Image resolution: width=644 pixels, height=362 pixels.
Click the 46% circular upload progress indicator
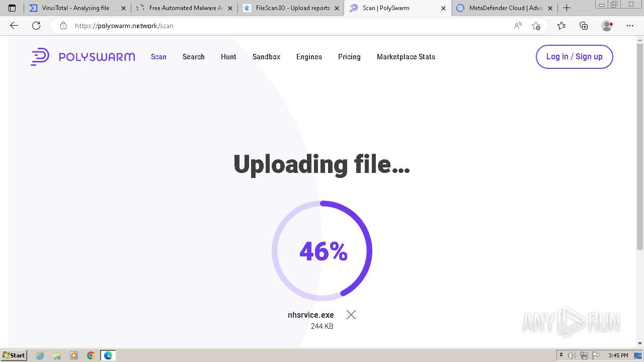click(x=322, y=251)
